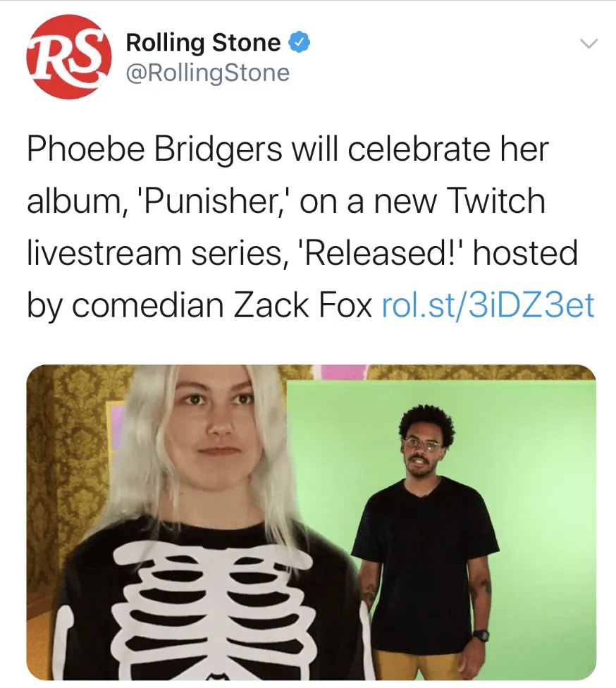Click the blue verified checkmark badge
The height and width of the screenshot is (688, 616).
point(300,42)
